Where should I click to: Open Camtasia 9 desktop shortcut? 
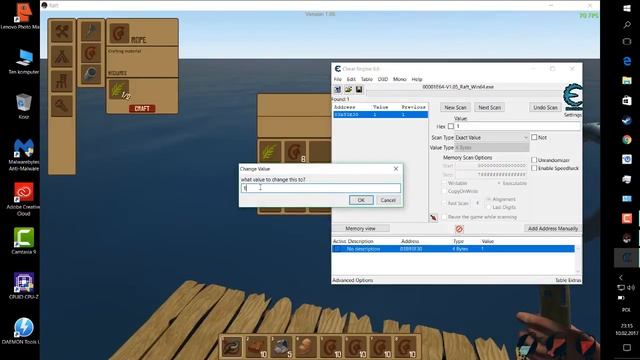(x=24, y=241)
